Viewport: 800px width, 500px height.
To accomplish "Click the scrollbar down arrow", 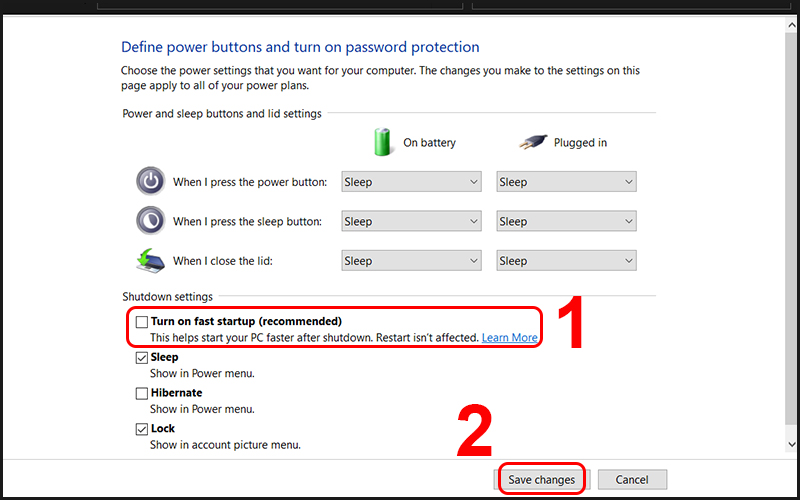I will pos(792,445).
